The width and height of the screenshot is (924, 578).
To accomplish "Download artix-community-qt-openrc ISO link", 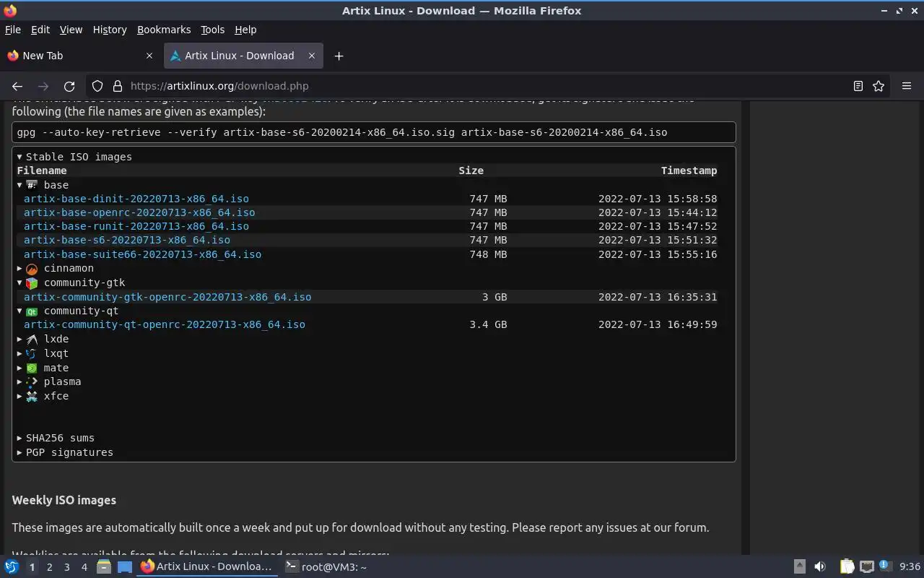I will click(x=165, y=324).
